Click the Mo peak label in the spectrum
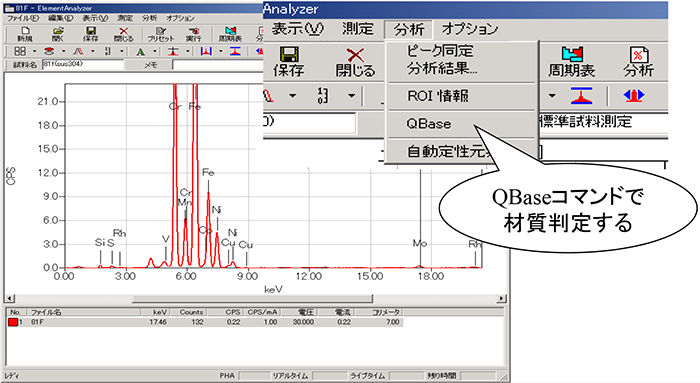This screenshot has width=700, height=383. 420,244
